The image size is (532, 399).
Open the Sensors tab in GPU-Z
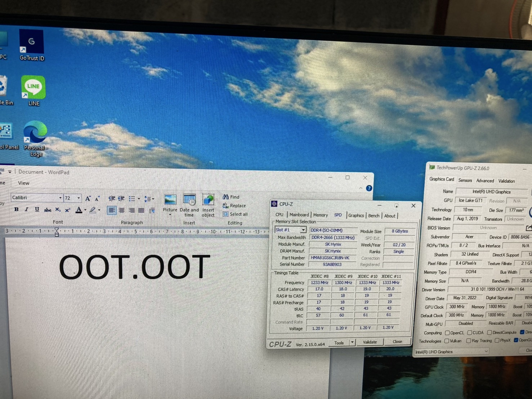pyautogui.click(x=465, y=180)
